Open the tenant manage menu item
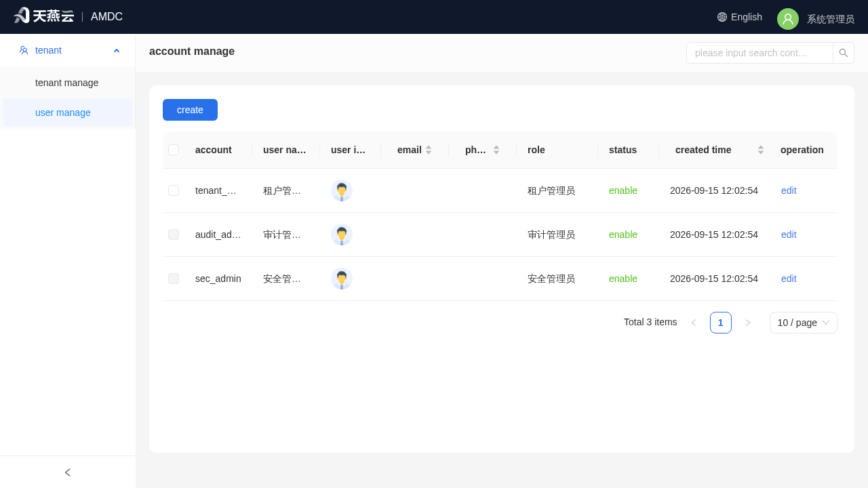Image resolution: width=868 pixels, height=488 pixels. (x=67, y=83)
